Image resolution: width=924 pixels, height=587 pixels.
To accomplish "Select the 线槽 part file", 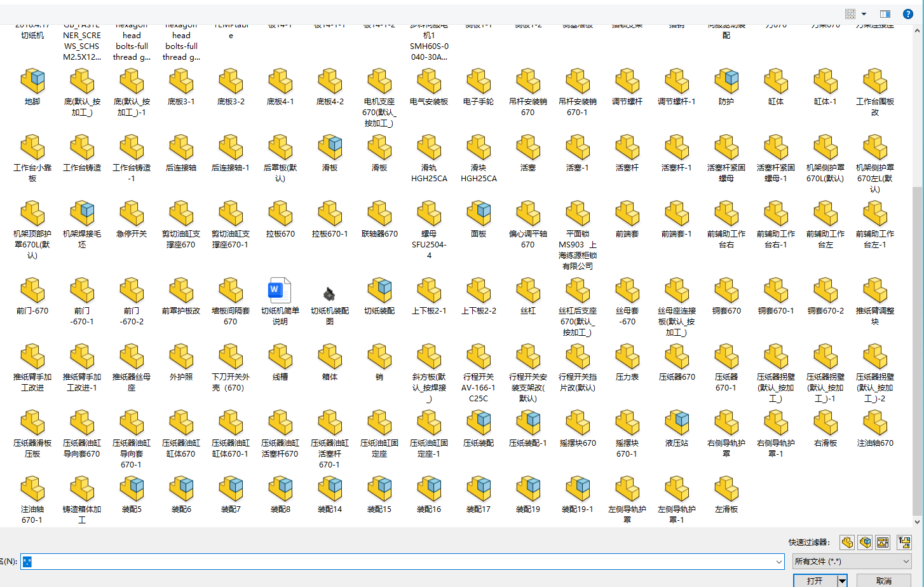I will (280, 364).
